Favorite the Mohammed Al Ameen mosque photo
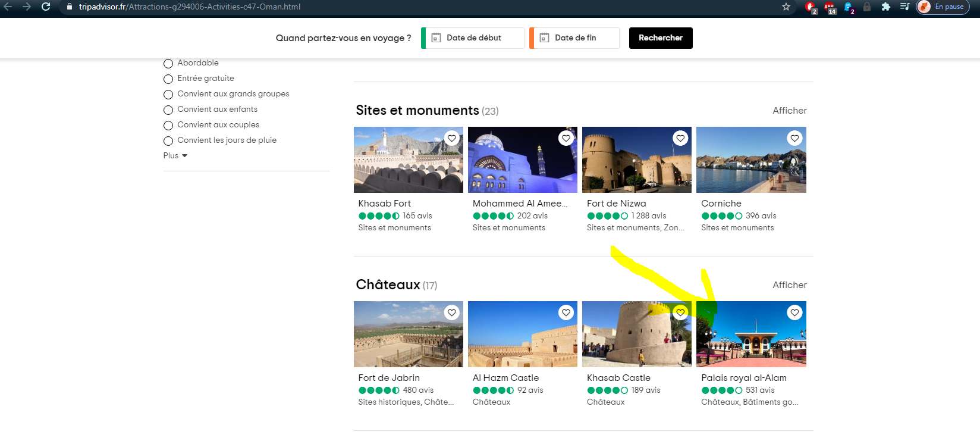Screen dimensions: 980x444 click(566, 139)
